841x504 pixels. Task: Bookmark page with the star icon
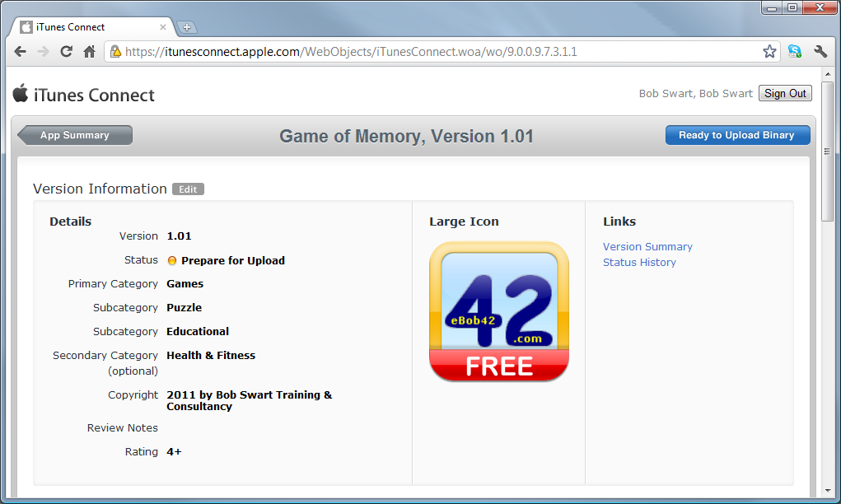pyautogui.click(x=769, y=52)
